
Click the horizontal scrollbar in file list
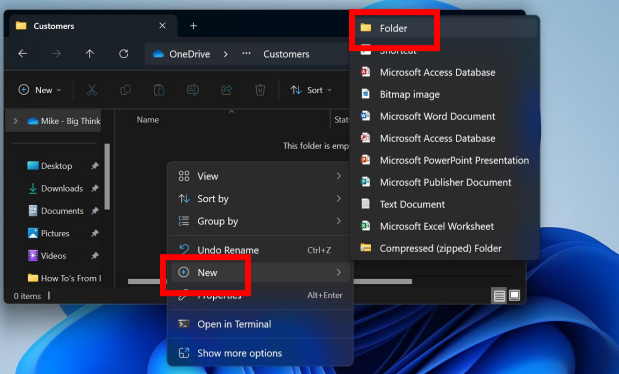click(x=382, y=281)
